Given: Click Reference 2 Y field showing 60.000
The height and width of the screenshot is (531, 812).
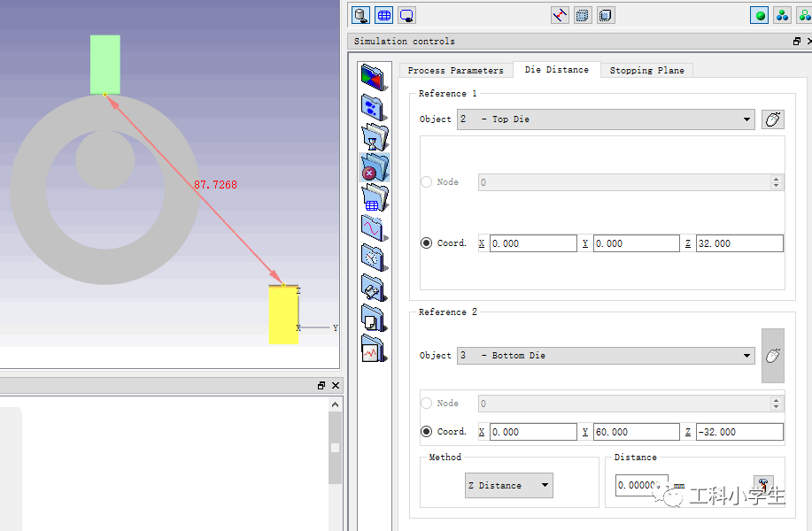Looking at the screenshot, I should (x=637, y=432).
